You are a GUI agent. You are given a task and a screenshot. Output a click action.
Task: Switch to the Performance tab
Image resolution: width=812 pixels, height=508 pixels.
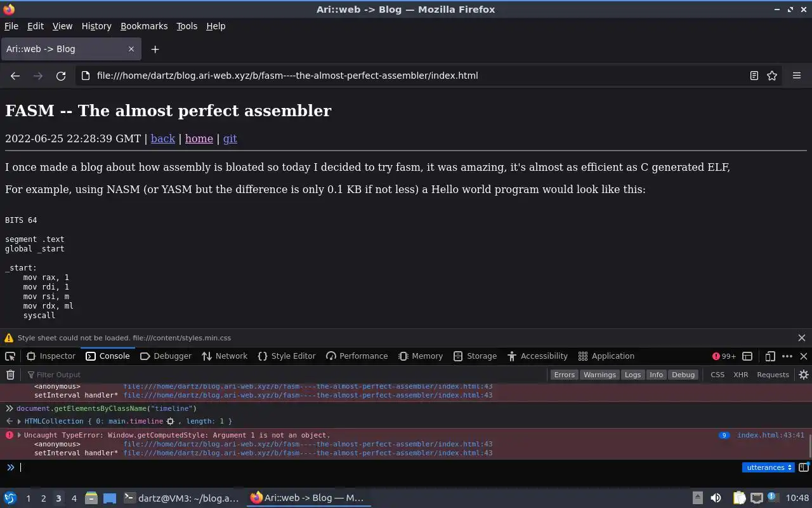(357, 356)
